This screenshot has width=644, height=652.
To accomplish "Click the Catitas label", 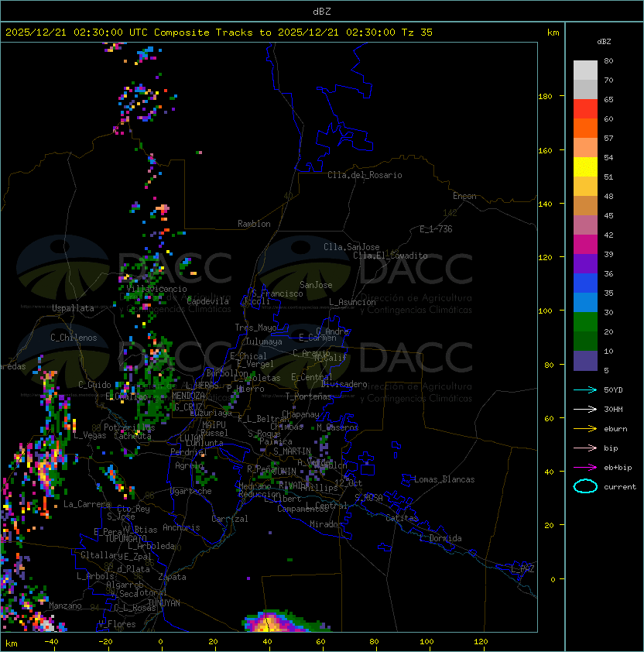I will pyautogui.click(x=402, y=518).
